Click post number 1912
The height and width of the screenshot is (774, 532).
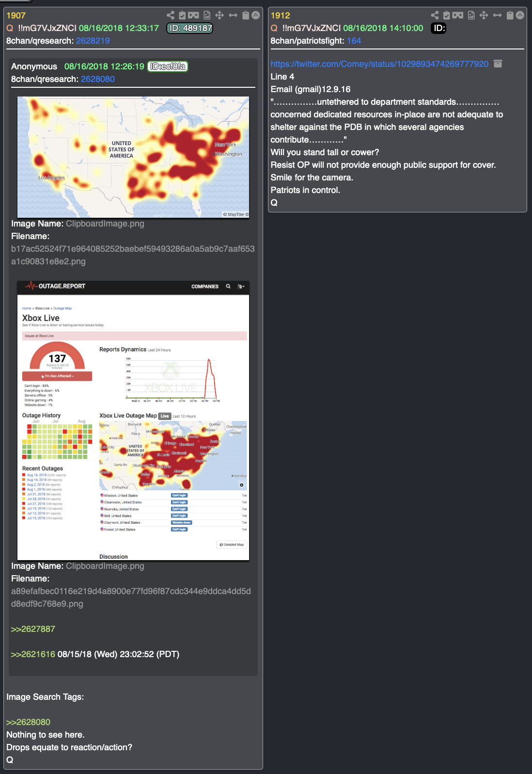(280, 16)
